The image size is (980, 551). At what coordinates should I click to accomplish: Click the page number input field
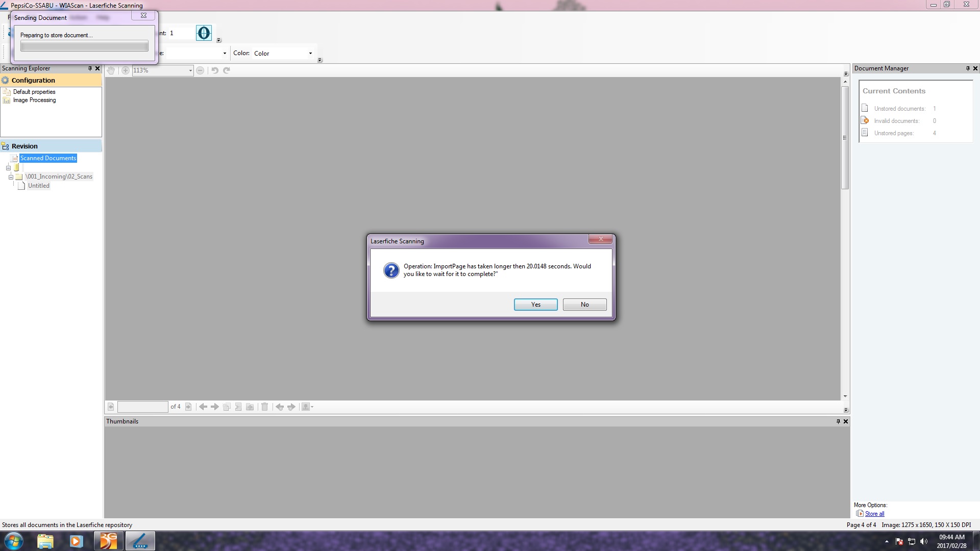142,407
